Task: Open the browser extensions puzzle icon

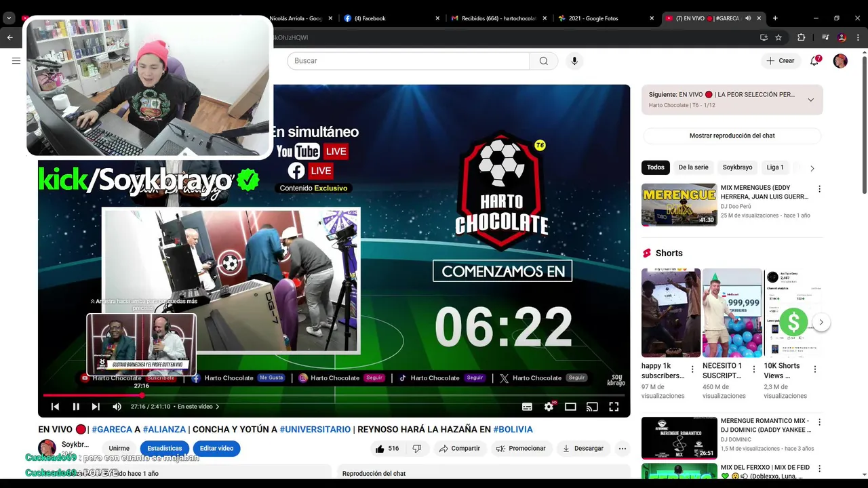Action: [x=801, y=37]
